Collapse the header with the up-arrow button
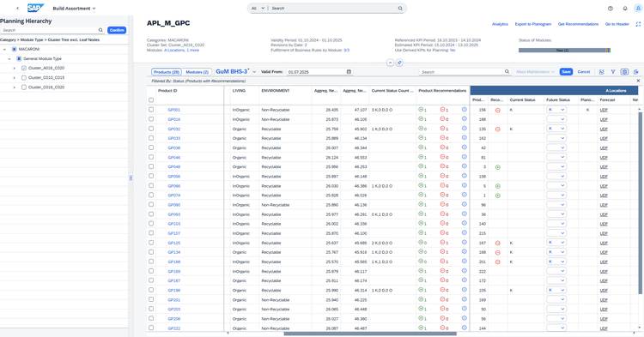This screenshot has width=644, height=337. click(x=390, y=63)
